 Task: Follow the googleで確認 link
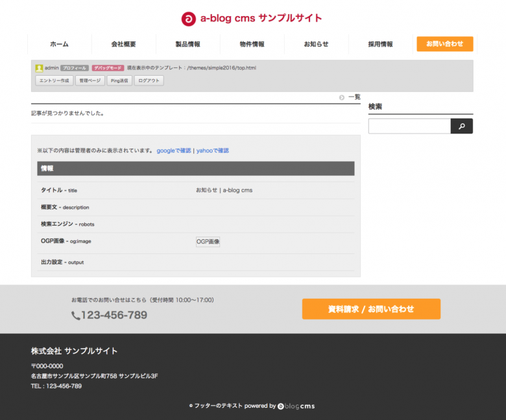[173, 150]
